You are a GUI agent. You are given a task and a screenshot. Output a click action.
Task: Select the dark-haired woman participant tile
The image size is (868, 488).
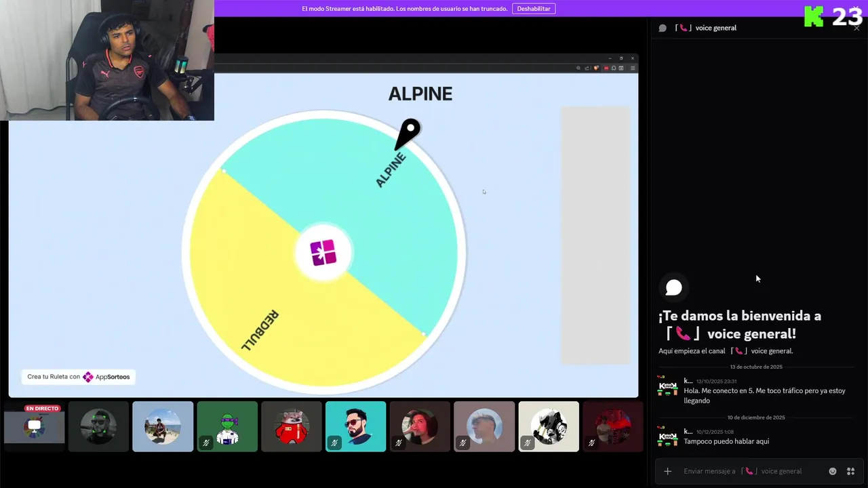click(420, 426)
